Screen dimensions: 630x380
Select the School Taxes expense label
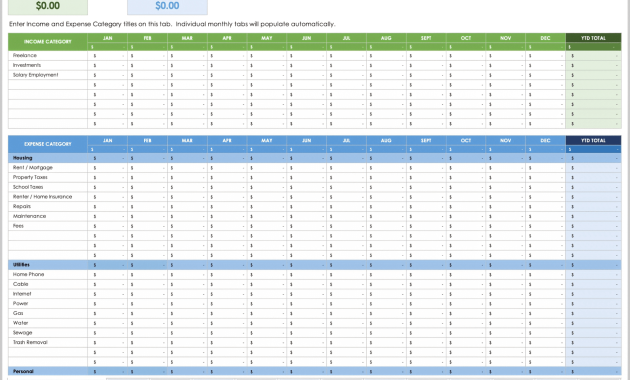28,187
